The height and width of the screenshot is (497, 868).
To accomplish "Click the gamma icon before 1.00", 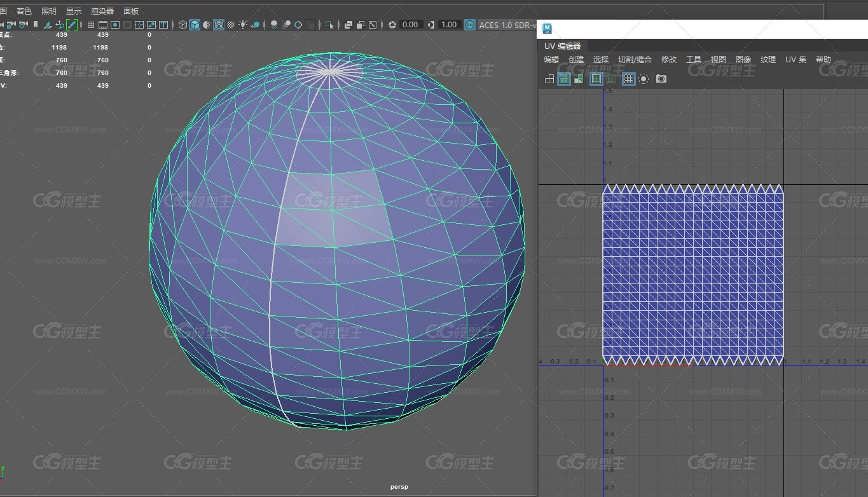I will 431,25.
